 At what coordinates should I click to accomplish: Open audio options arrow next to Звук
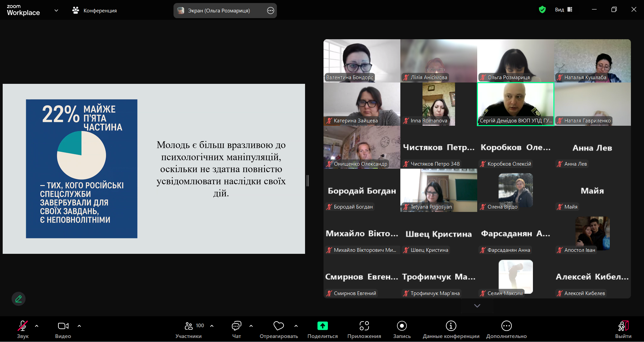pos(37,326)
